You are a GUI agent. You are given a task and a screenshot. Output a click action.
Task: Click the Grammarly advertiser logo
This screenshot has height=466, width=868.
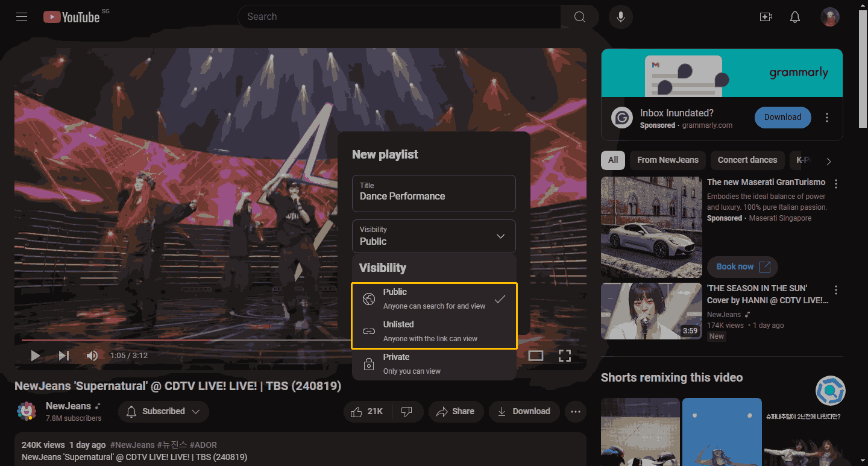coord(622,118)
